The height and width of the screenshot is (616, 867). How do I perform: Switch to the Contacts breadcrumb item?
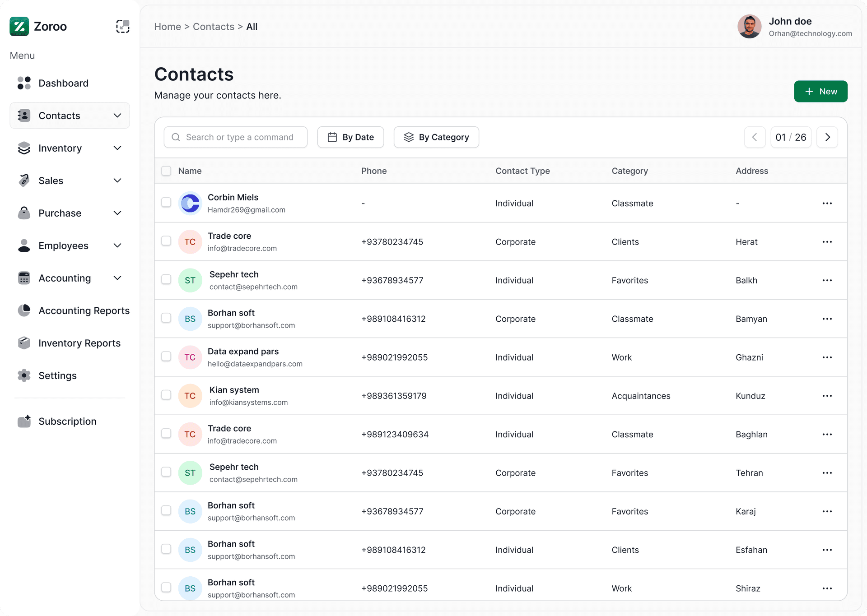click(213, 27)
